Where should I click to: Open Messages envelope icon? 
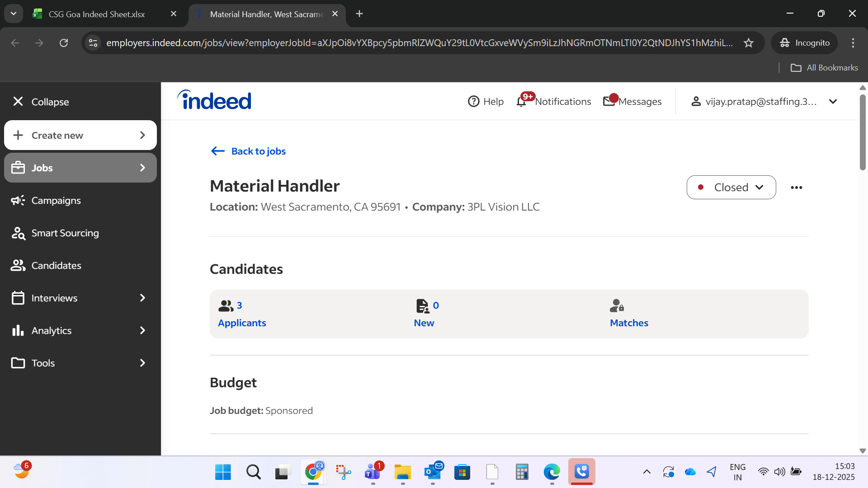(609, 101)
